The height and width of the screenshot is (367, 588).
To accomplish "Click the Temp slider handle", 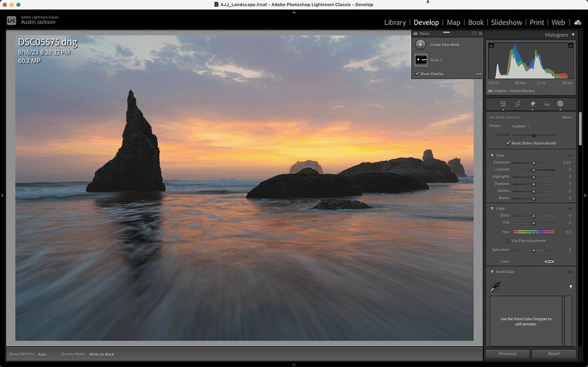I will click(x=534, y=216).
